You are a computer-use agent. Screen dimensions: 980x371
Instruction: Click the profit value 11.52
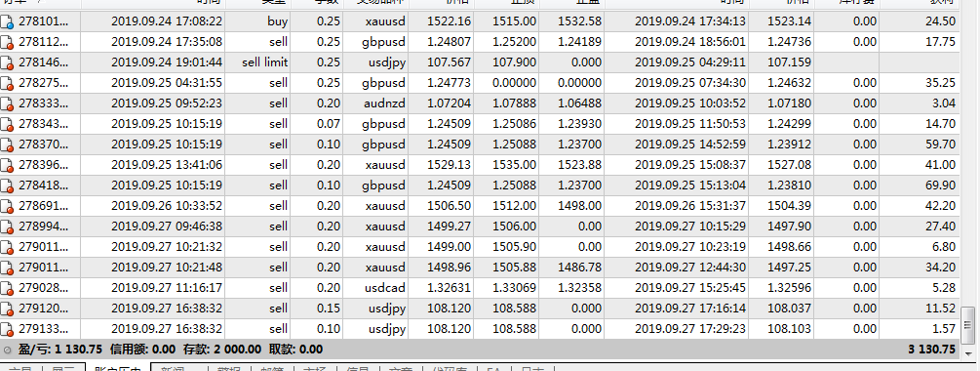click(941, 309)
